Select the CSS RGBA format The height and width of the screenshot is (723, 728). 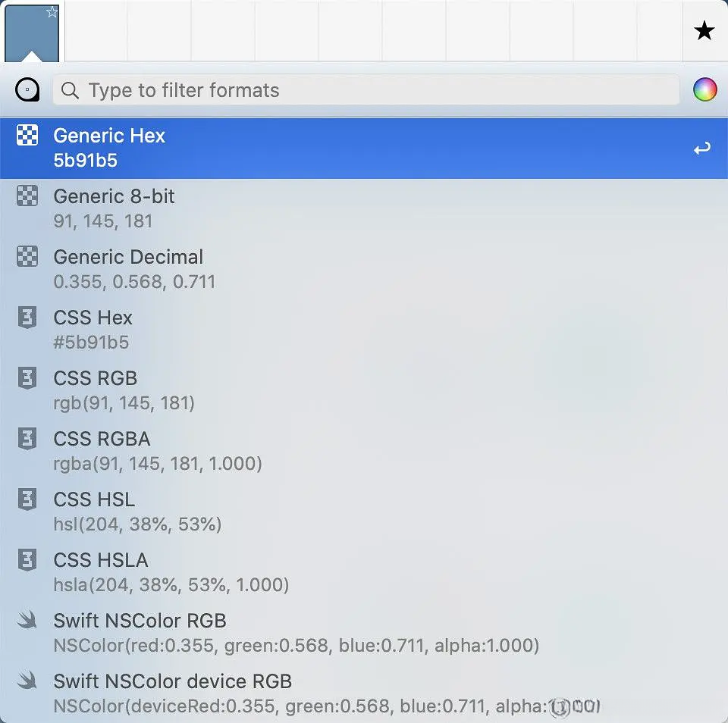point(364,452)
